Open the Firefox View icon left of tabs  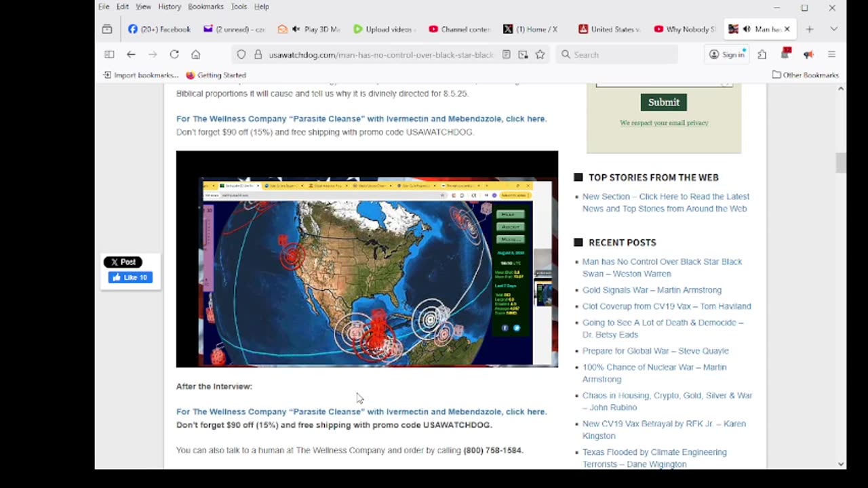tap(107, 29)
